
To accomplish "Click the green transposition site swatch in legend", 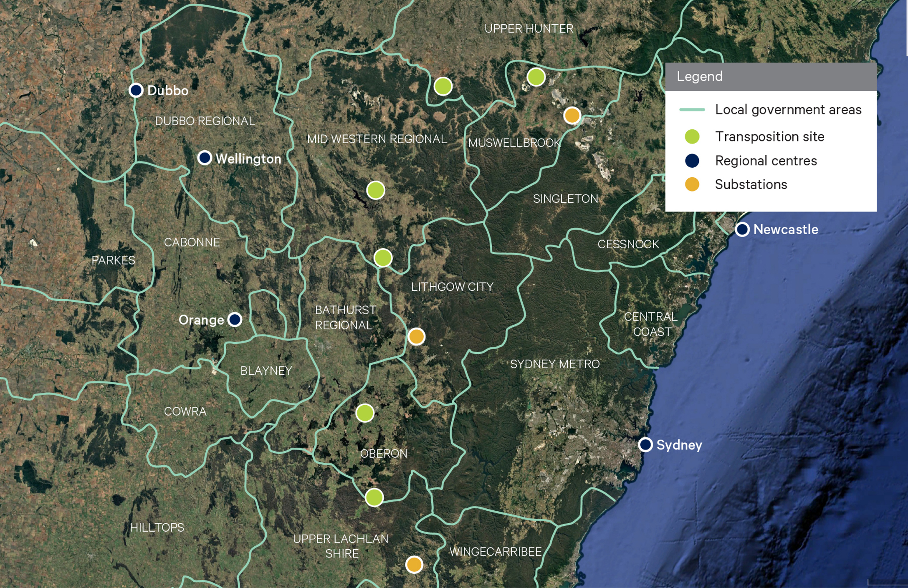I will point(692,136).
